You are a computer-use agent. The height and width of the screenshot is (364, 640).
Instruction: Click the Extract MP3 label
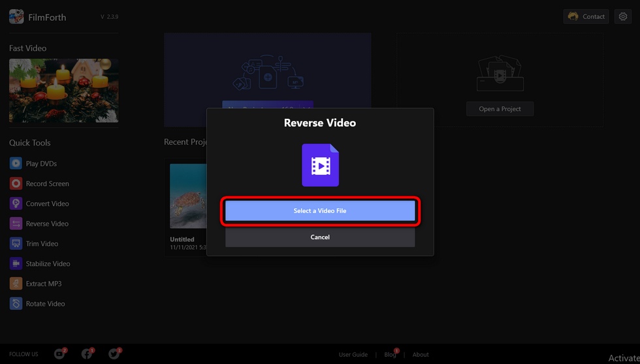click(x=44, y=283)
